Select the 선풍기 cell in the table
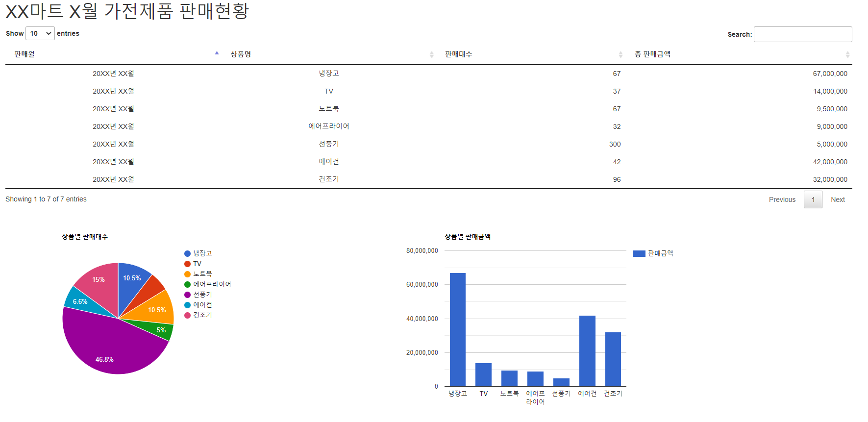868x422 pixels. point(329,144)
